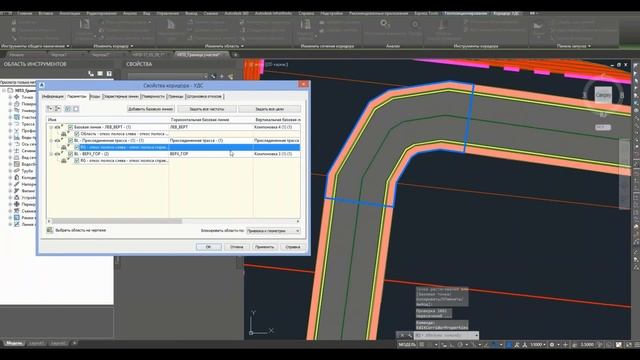Uncheck the 'BL - ВЕРХ_ГОР - (2)' checkbox
Image resolution: width=640 pixels, height=360 pixels.
(70, 154)
